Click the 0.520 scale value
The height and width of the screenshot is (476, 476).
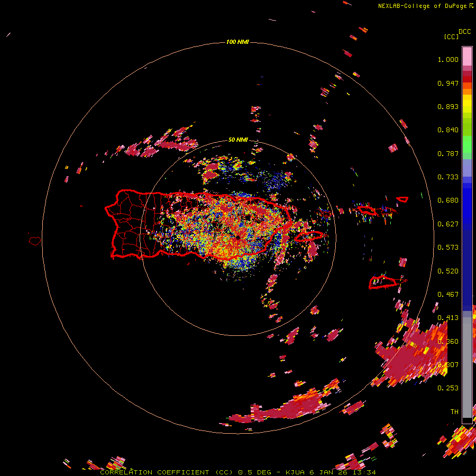[x=448, y=271]
